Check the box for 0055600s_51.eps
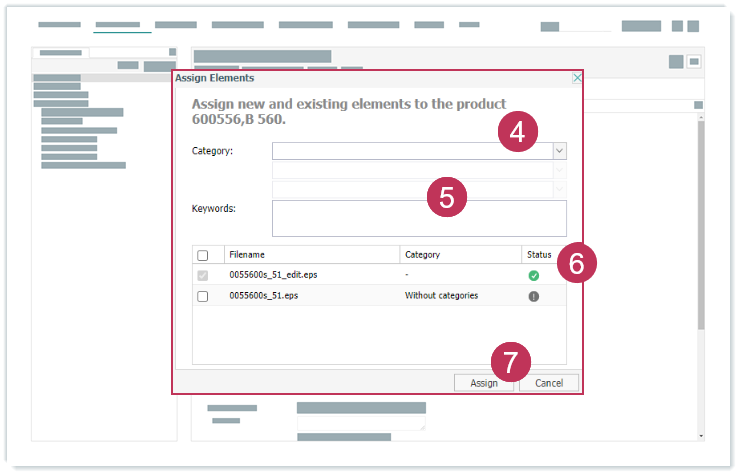The width and height of the screenshot is (740, 476). 203,296
